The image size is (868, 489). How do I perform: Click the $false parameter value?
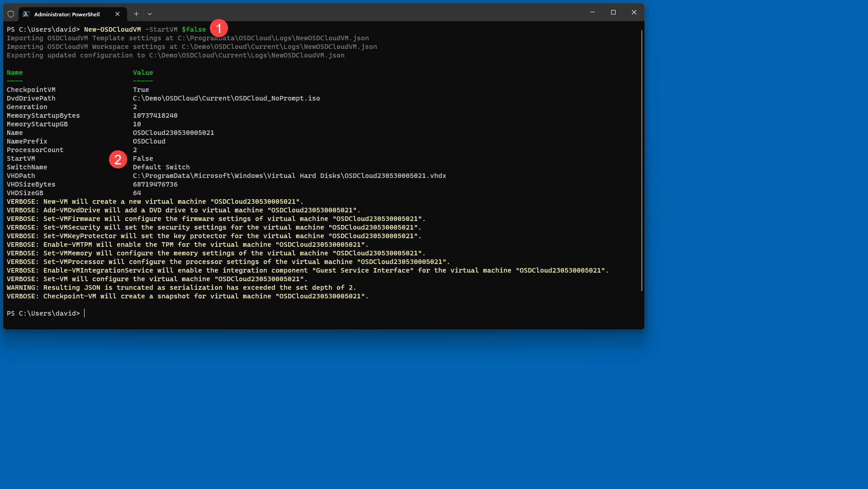click(x=194, y=29)
